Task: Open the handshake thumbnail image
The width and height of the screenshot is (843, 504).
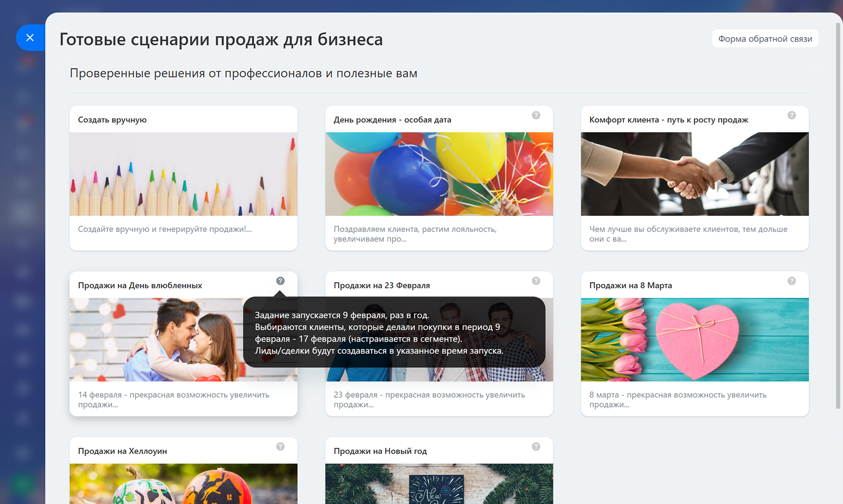Action: 695,174
